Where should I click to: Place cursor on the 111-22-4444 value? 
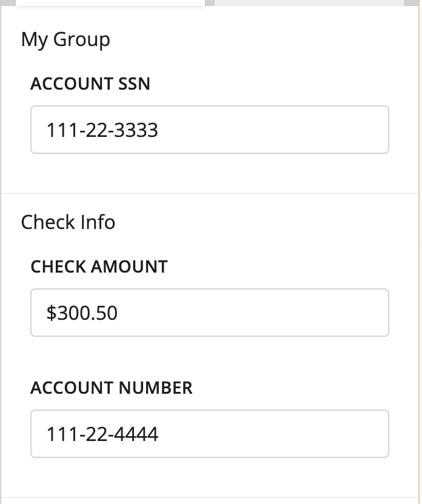click(102, 434)
